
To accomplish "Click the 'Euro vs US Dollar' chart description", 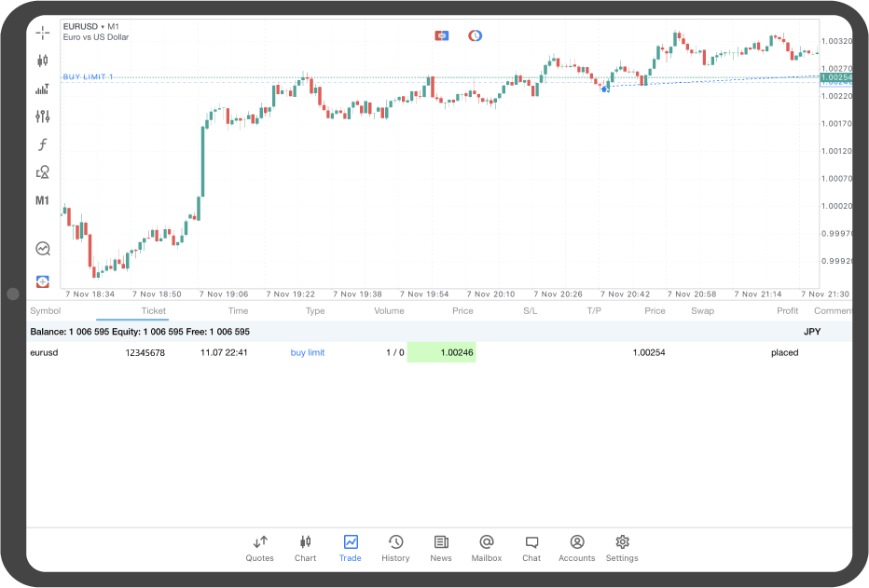I will pos(96,37).
